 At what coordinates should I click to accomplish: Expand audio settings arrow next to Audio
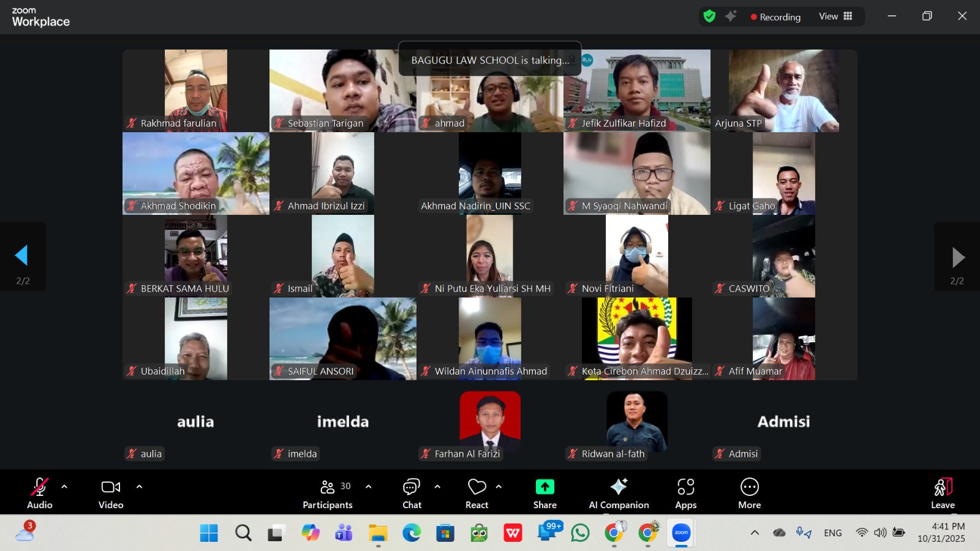pyautogui.click(x=64, y=487)
